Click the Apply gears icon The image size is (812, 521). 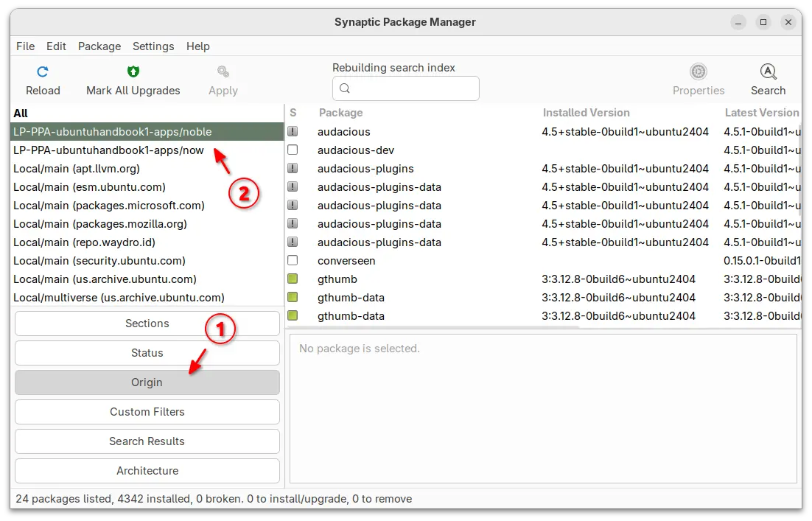coord(223,71)
